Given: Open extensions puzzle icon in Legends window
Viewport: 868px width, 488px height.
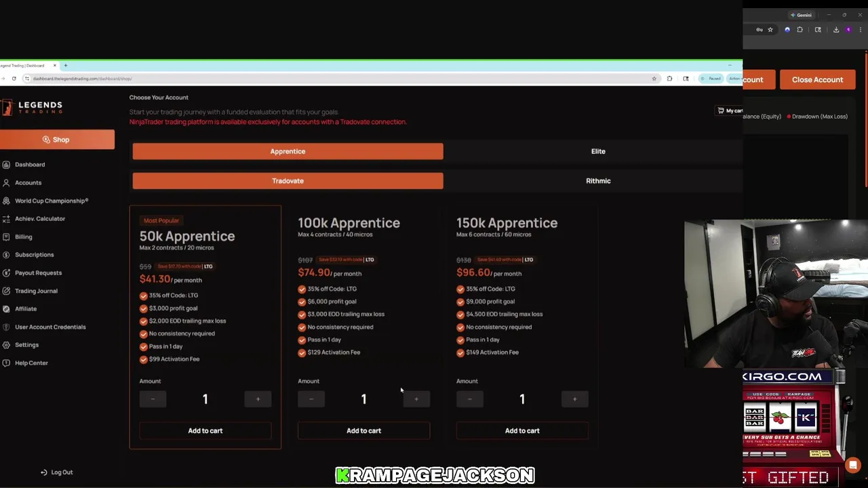Looking at the screenshot, I should click(669, 79).
